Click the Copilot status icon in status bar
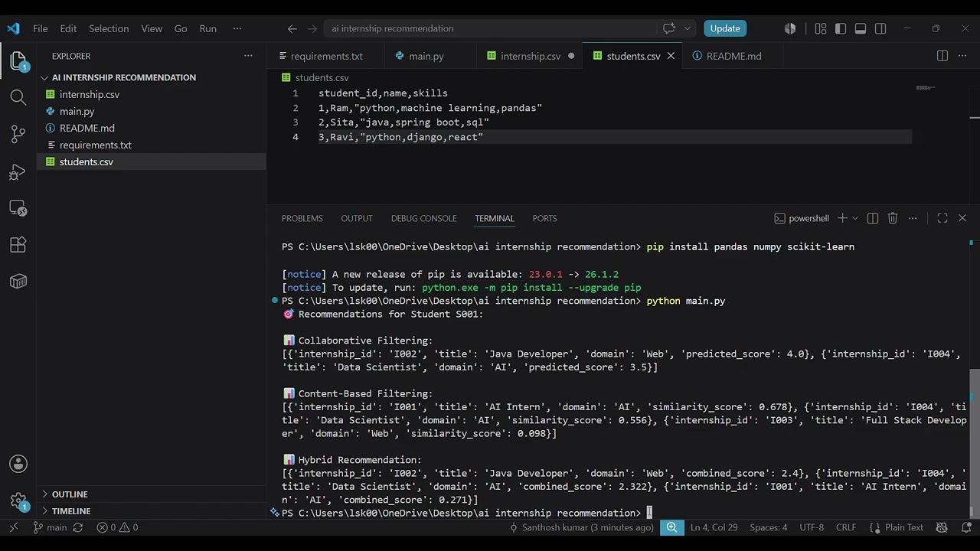 click(942, 527)
